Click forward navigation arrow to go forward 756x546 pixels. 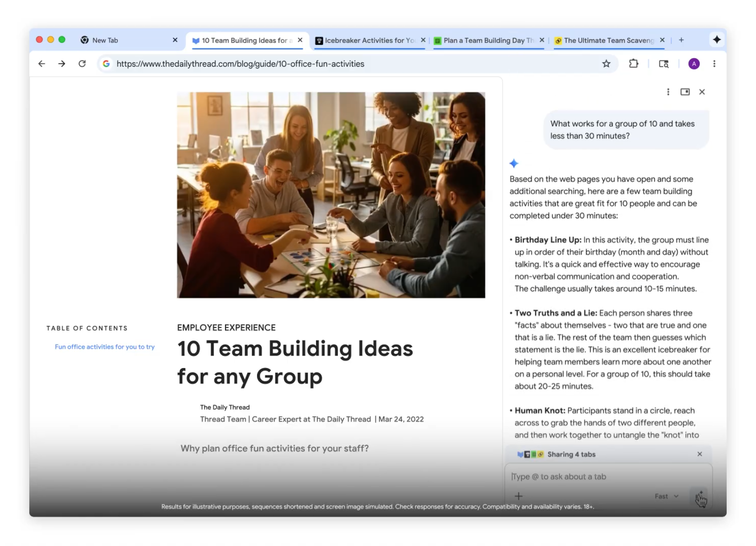click(62, 64)
